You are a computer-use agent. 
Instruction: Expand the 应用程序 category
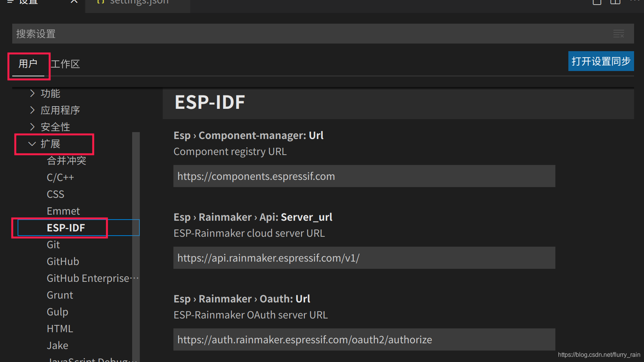pos(55,110)
